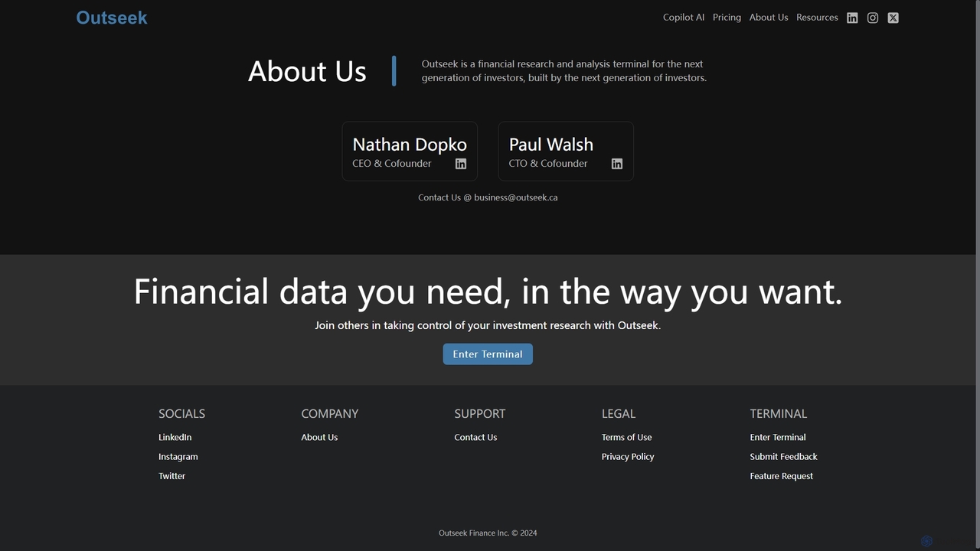Open the LinkedIn icon in top navigation
This screenshot has width=980, height=551.
click(x=852, y=18)
